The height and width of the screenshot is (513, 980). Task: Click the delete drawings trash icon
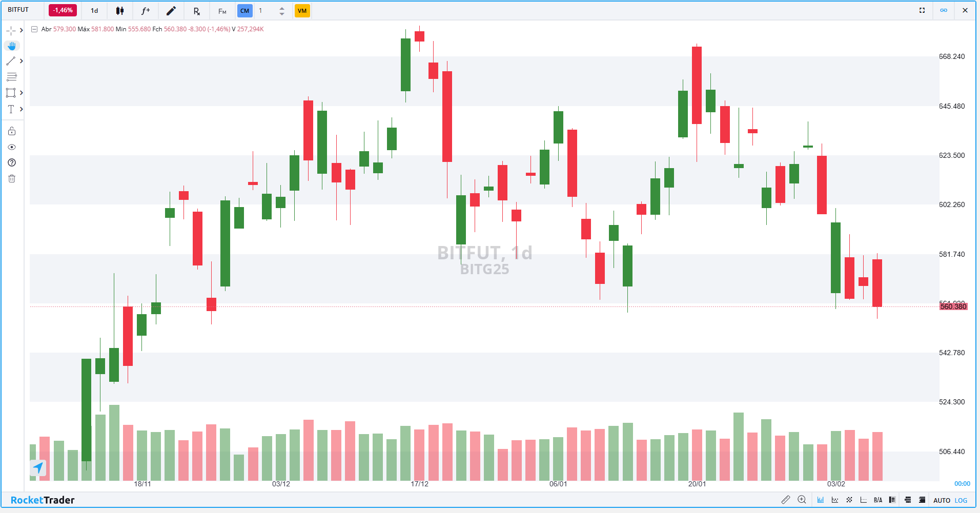click(x=11, y=178)
